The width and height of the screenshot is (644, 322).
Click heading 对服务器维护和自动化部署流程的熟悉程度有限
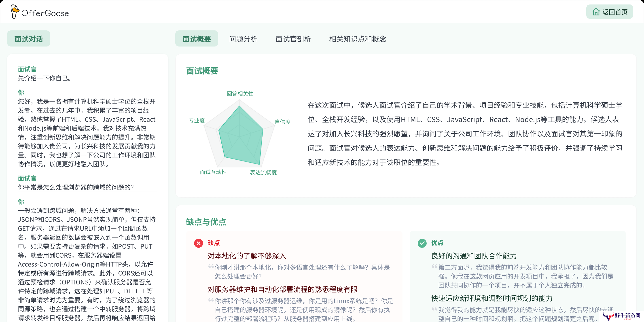pyautogui.click(x=282, y=289)
